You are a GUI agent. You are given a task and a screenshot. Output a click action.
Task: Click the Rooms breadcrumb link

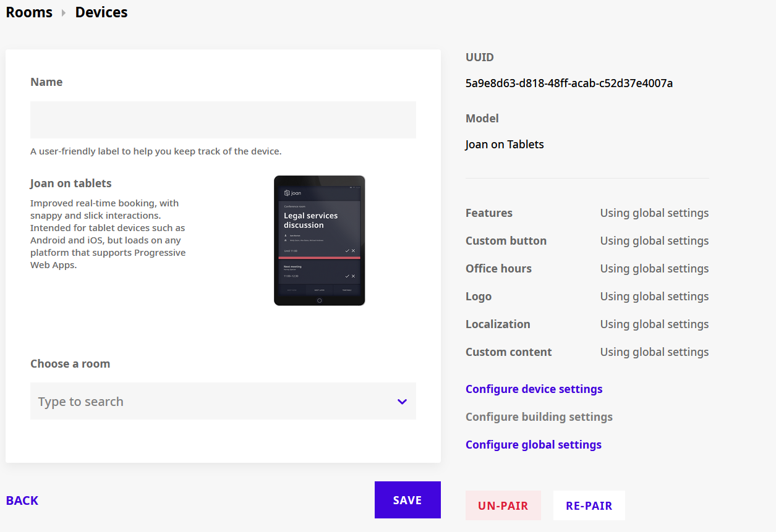click(x=29, y=12)
